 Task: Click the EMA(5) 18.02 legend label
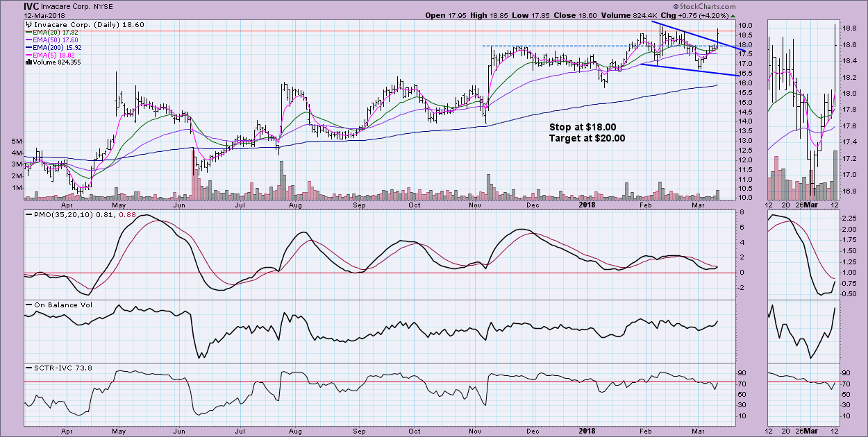[x=55, y=55]
